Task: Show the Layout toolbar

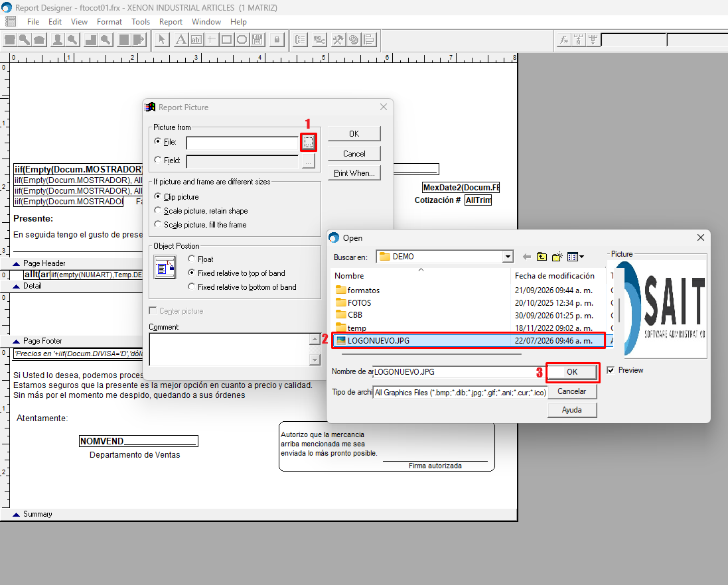Action: [x=370, y=40]
